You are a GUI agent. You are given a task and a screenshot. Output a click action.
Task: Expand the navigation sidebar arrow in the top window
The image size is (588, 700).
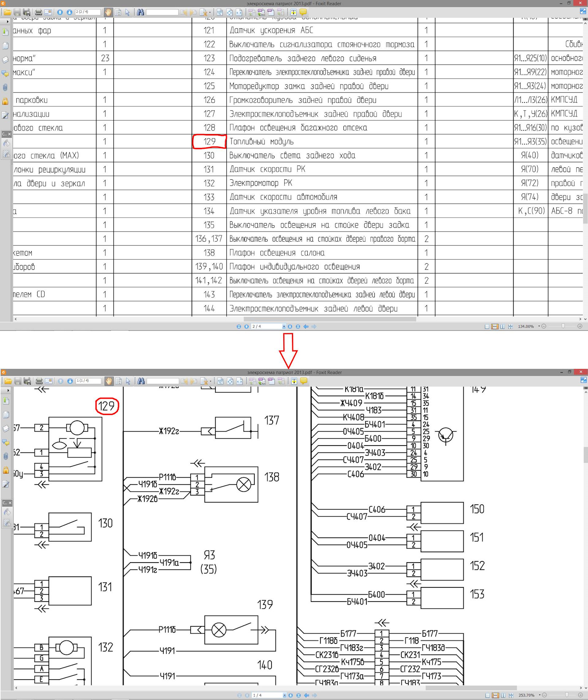tap(7, 22)
